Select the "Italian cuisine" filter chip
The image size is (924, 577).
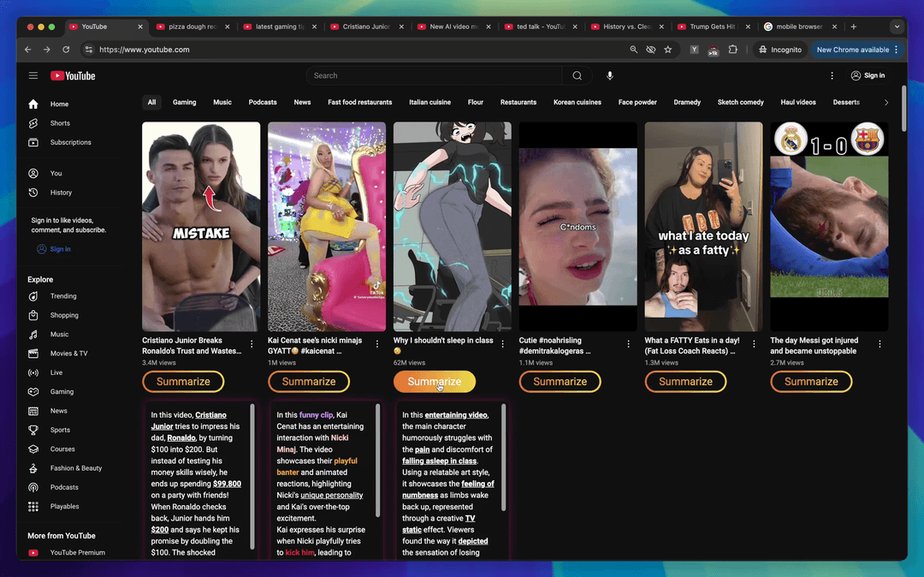coord(429,102)
